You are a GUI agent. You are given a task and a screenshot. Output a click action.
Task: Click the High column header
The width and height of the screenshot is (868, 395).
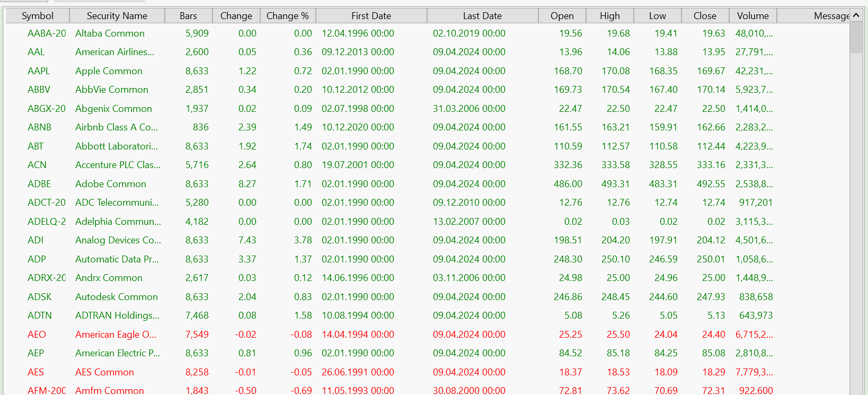tap(609, 16)
